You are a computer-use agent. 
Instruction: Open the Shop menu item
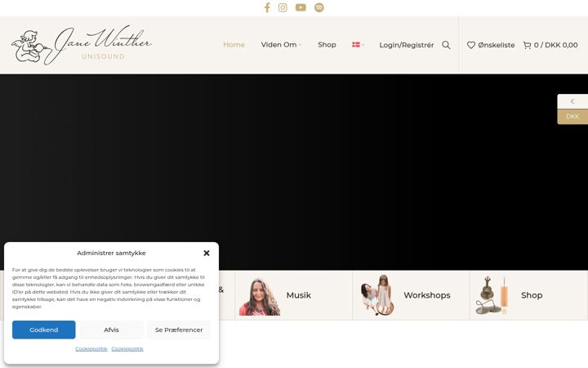pyautogui.click(x=327, y=45)
